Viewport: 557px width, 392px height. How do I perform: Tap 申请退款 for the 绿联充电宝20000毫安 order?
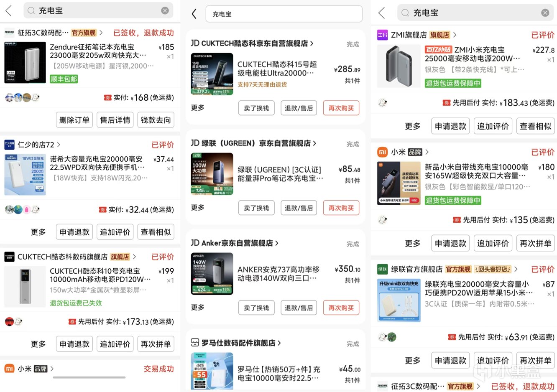450,360
